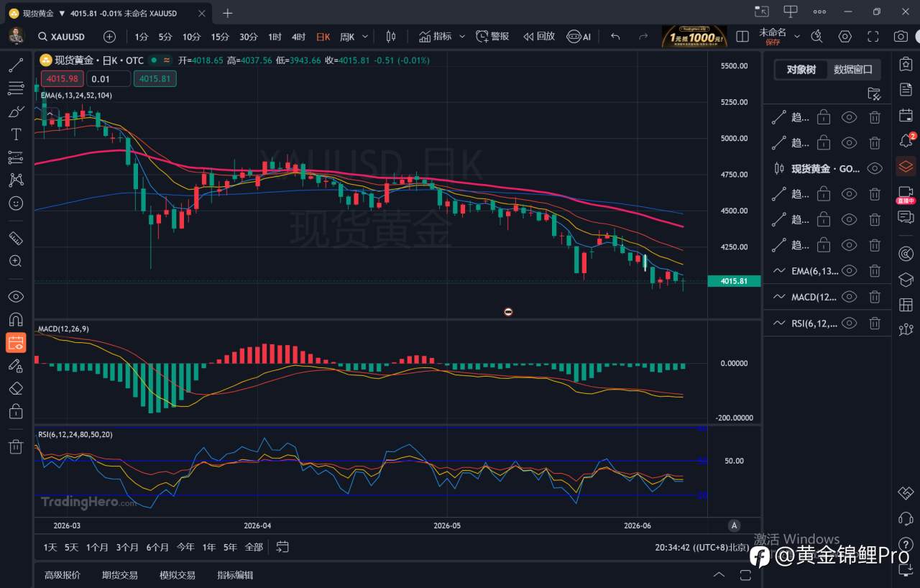Open the 指标 indicators dropdown arrow
Screen dimensions: 920x588
tap(461, 37)
